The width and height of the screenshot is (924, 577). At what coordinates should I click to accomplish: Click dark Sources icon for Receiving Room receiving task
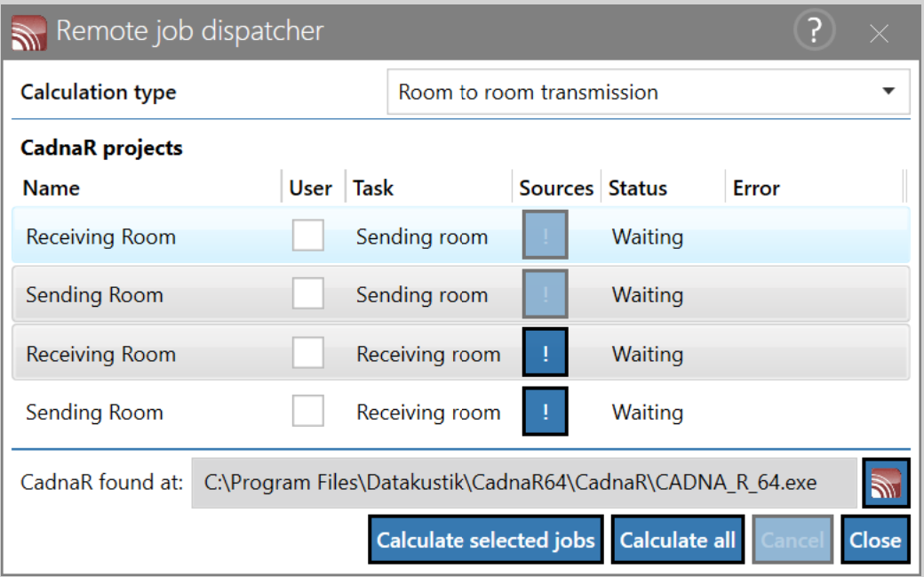click(546, 352)
